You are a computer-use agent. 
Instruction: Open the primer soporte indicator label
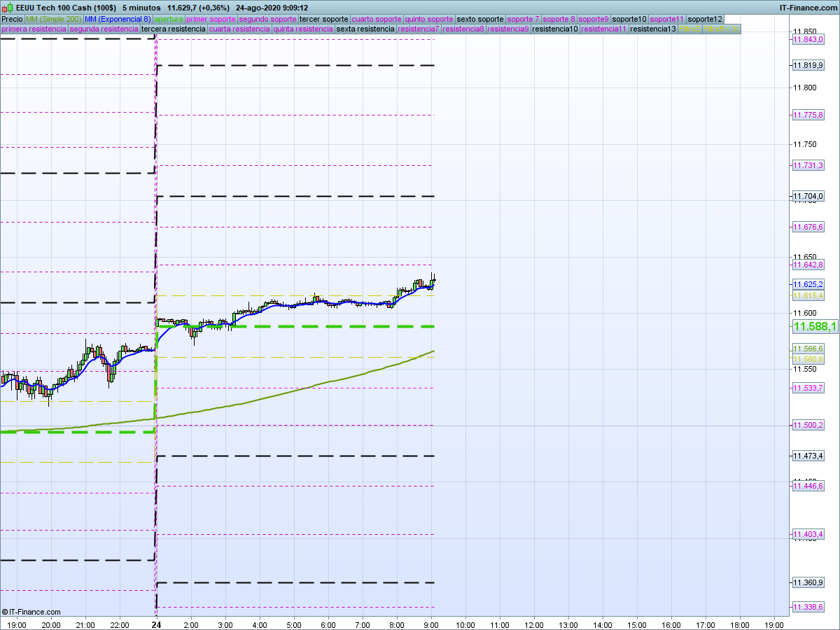click(211, 19)
